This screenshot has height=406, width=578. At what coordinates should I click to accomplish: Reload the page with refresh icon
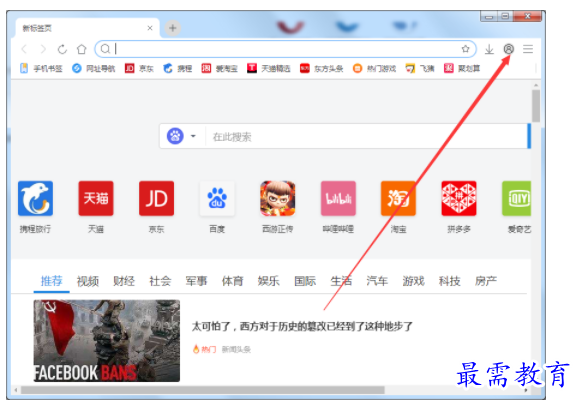coord(62,49)
